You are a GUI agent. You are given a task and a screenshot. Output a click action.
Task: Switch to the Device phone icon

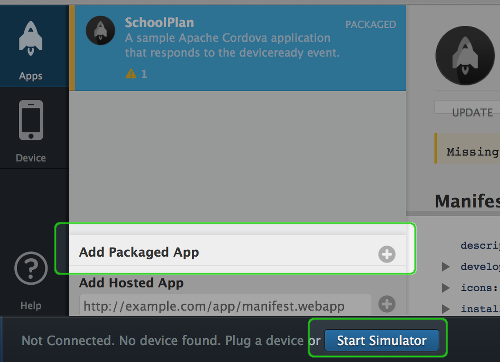[31, 120]
